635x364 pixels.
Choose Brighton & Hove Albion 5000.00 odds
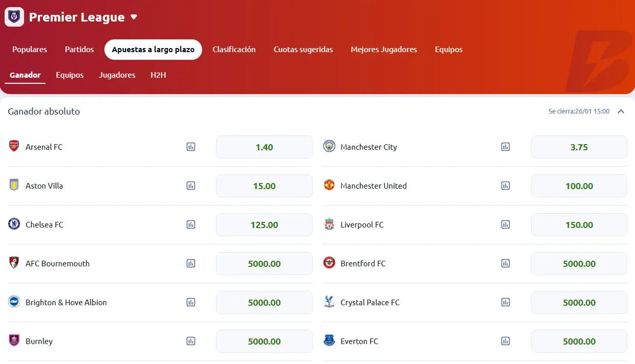(x=264, y=303)
